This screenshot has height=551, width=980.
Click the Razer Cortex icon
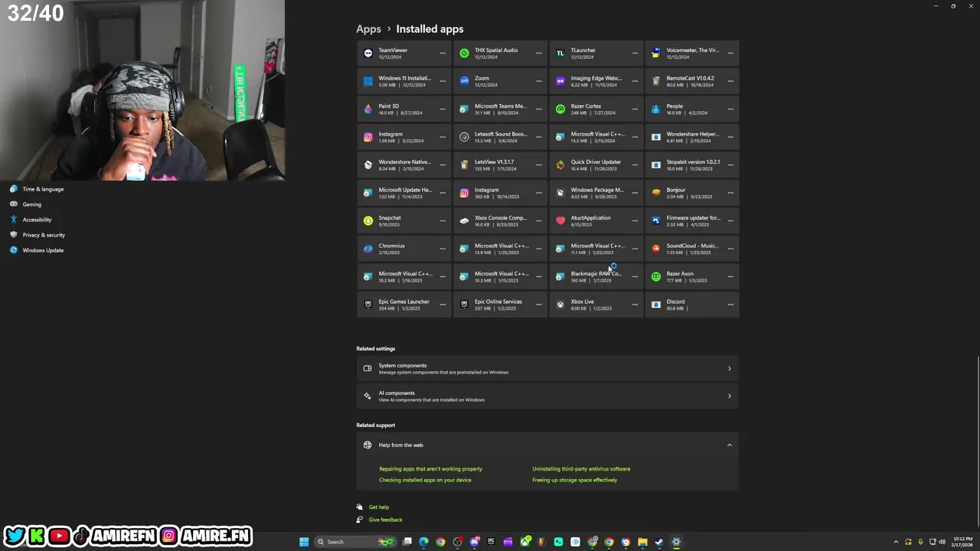(560, 109)
